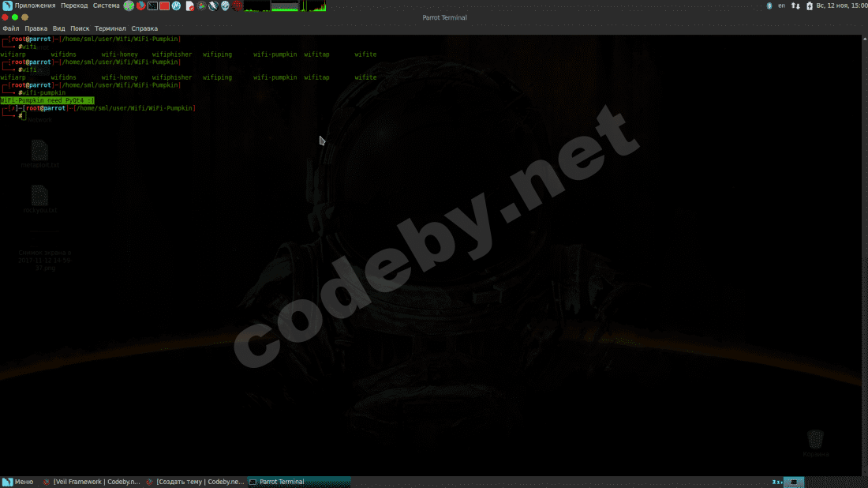
Task: Click the dark red dotted launcher icon
Action: pyautogui.click(x=238, y=6)
